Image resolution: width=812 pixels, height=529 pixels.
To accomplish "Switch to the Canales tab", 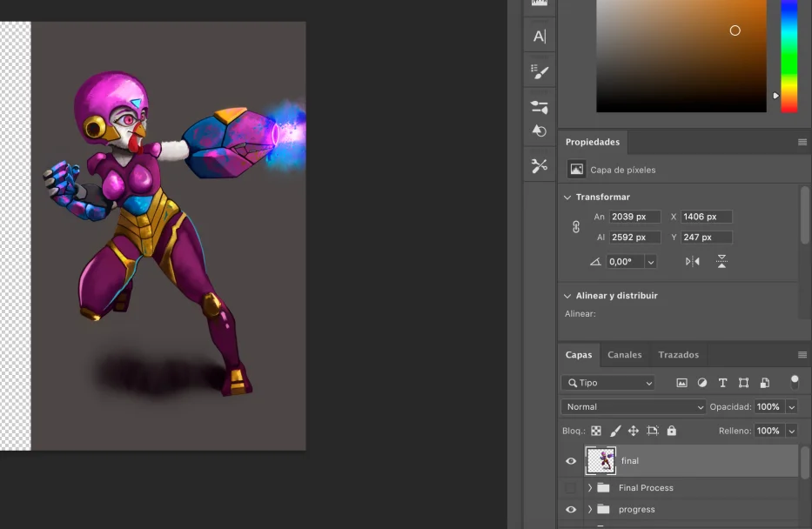I will (x=624, y=355).
